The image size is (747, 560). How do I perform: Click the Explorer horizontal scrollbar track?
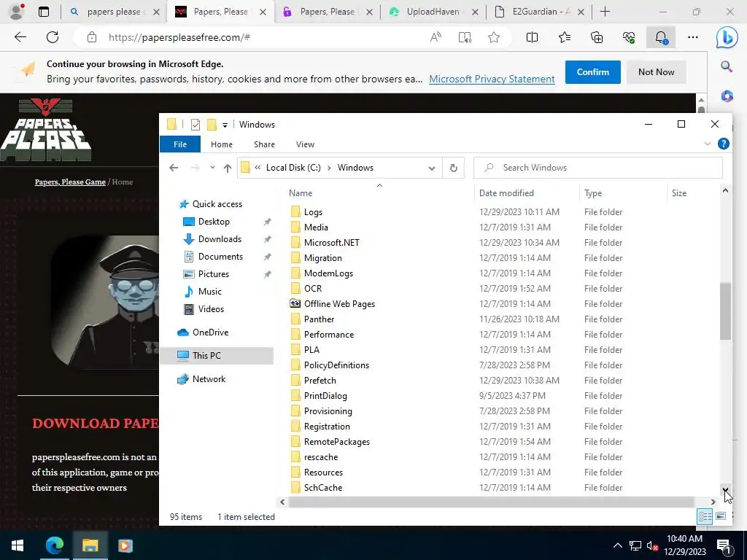[x=491, y=502]
